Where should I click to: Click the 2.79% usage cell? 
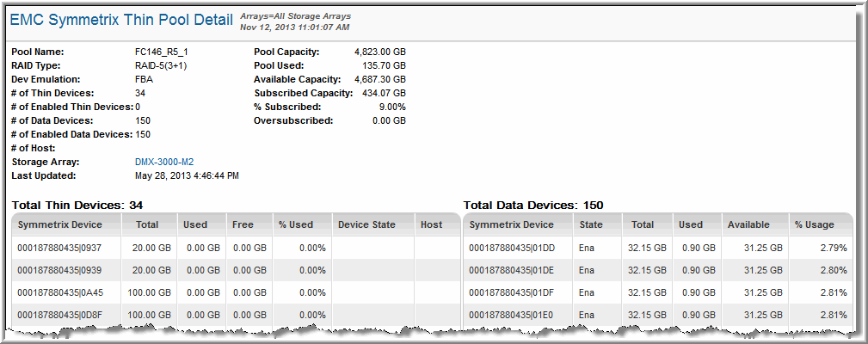click(832, 249)
